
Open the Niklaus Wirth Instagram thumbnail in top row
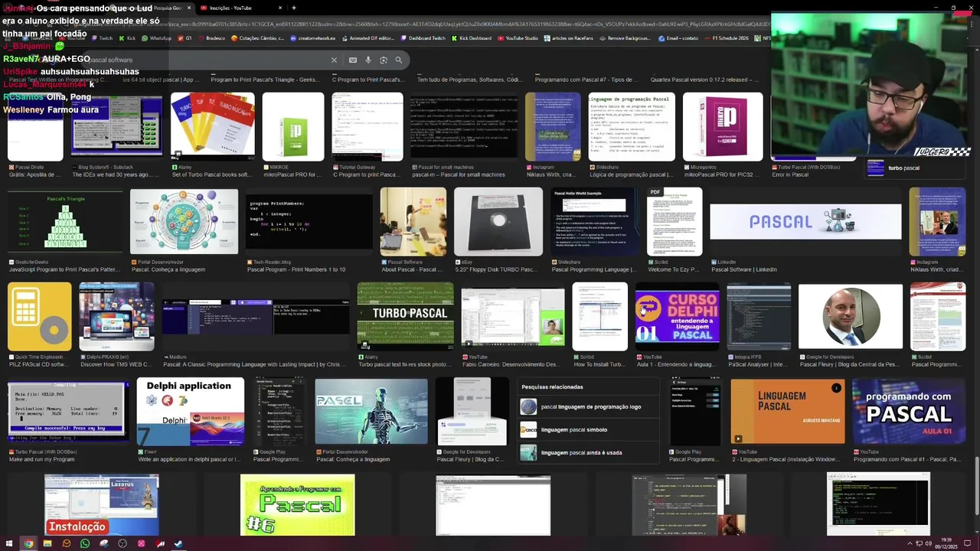point(553,126)
